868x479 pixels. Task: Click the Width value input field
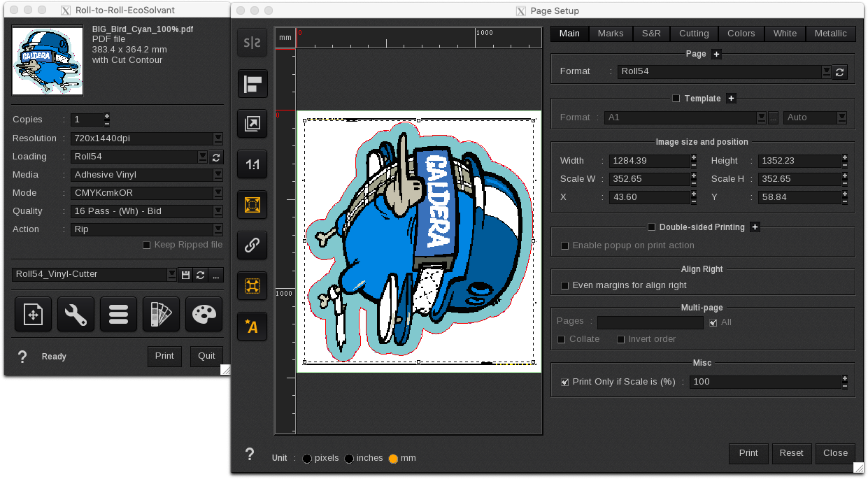click(648, 161)
